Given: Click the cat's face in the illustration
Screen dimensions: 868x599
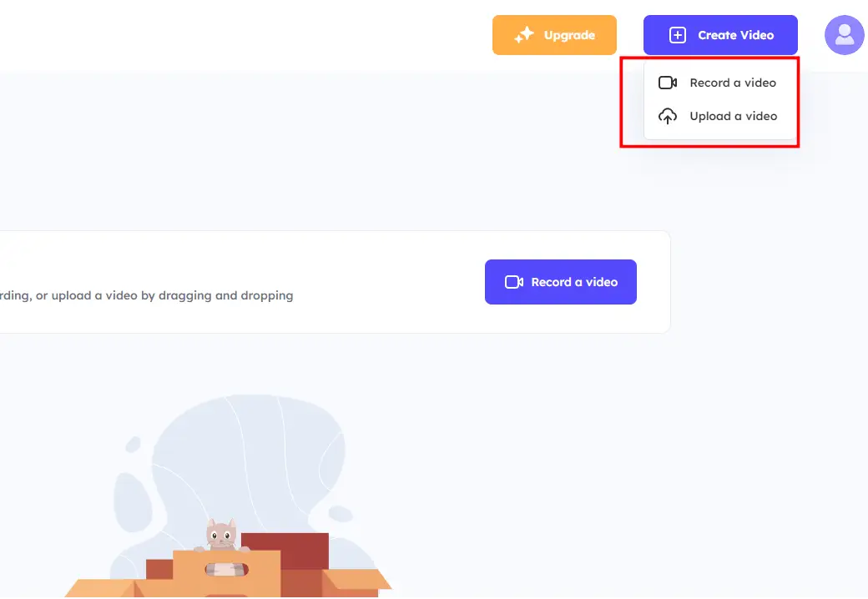Looking at the screenshot, I should (x=221, y=533).
